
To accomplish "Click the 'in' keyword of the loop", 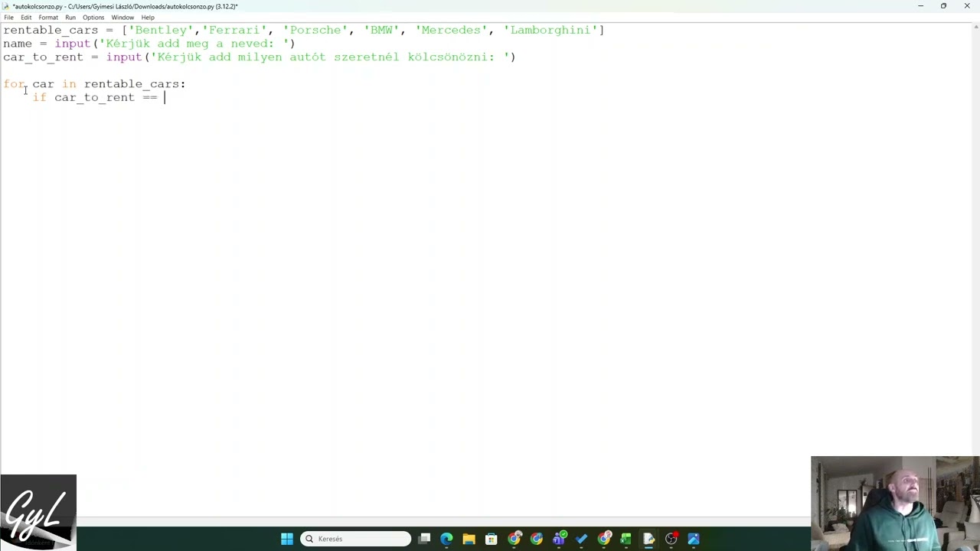I will click(x=69, y=84).
